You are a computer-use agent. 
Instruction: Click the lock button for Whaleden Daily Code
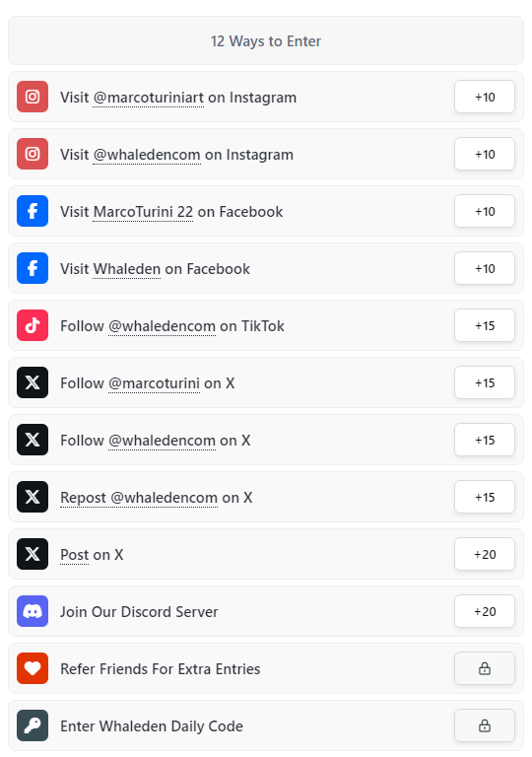[484, 725]
